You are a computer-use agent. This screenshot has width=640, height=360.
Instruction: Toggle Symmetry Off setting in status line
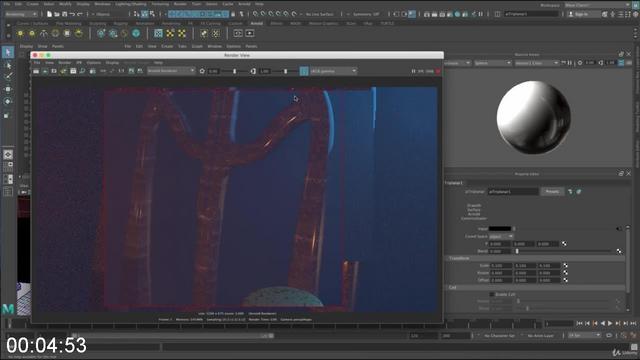(366, 14)
